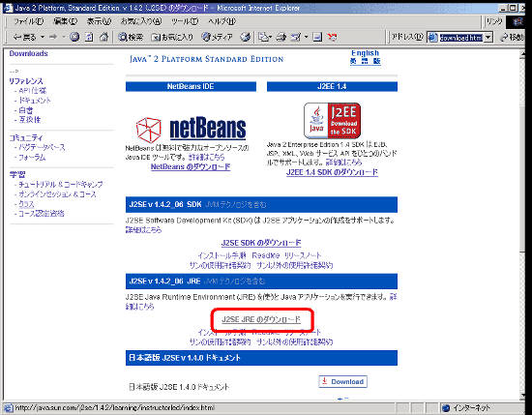Open リファレンス sidebar heading link

(26, 81)
